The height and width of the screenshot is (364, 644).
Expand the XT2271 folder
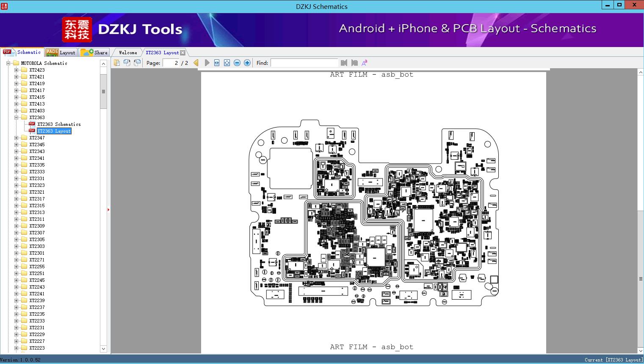point(16,260)
